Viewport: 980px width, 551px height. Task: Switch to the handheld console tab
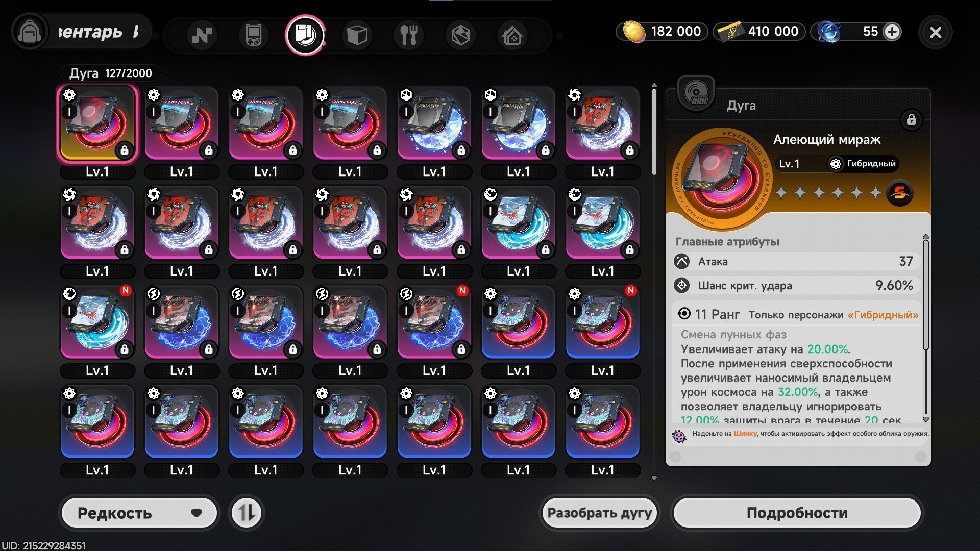click(253, 35)
